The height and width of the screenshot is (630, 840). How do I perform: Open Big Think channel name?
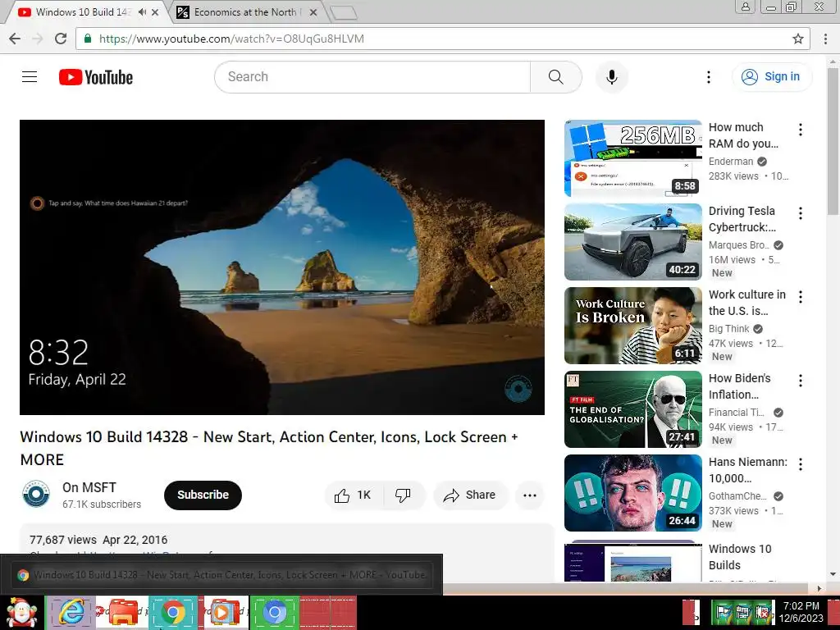pyautogui.click(x=728, y=328)
